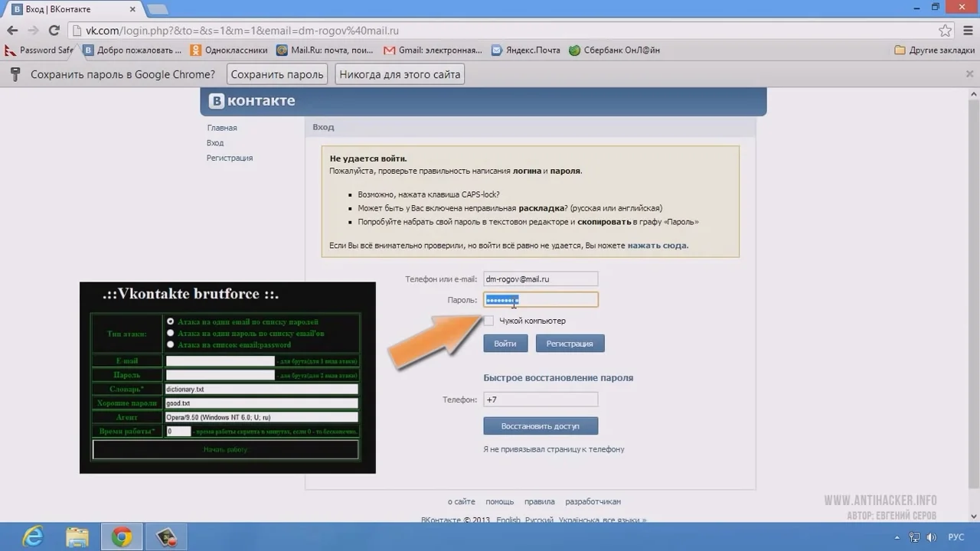Viewport: 980px width, 551px height.
Task: Open a new browser tab
Action: [157, 9]
